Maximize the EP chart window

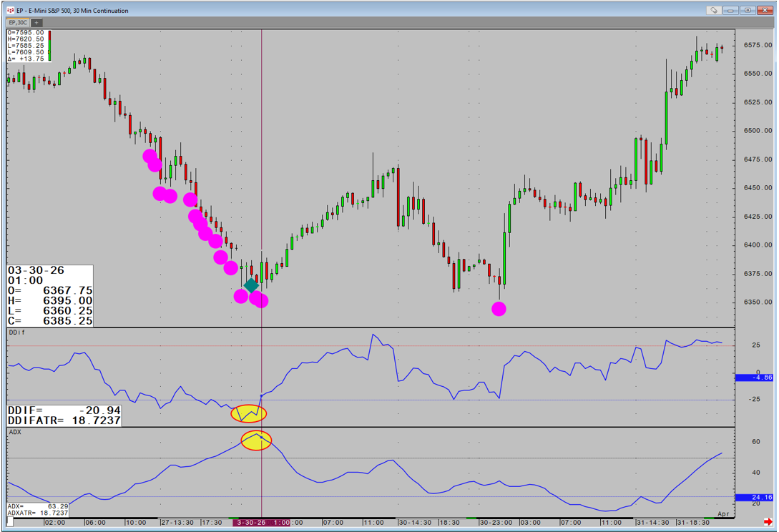coord(748,10)
